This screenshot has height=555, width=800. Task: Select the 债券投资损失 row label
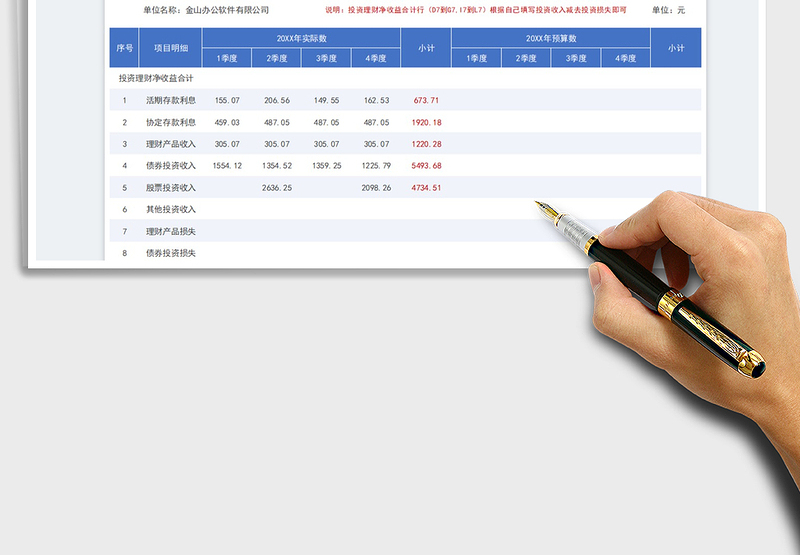click(171, 254)
